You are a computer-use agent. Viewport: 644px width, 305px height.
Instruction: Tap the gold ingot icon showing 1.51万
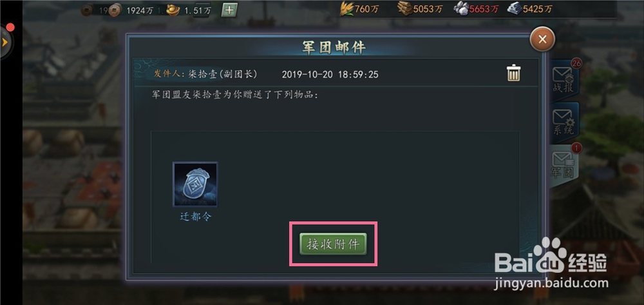click(173, 10)
